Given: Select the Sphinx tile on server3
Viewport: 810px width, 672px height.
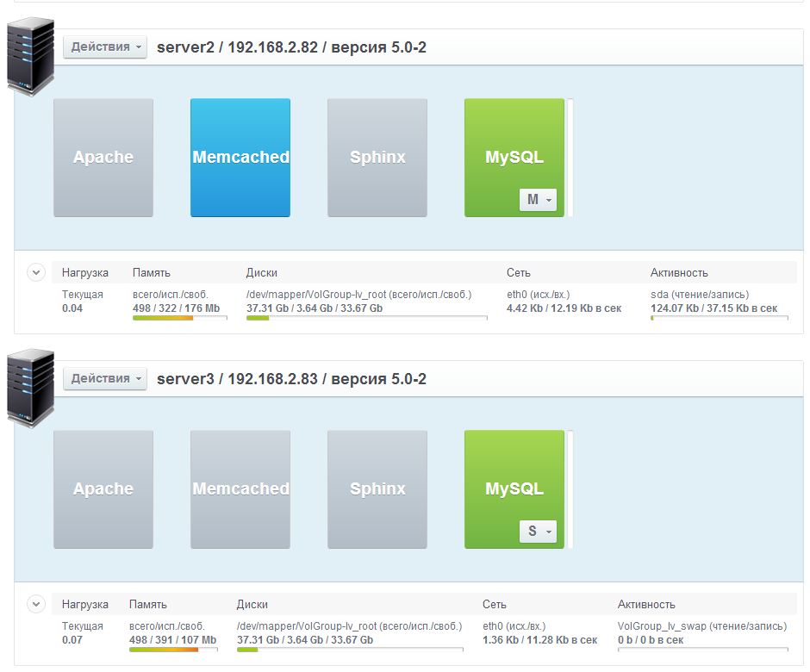Looking at the screenshot, I should (377, 488).
